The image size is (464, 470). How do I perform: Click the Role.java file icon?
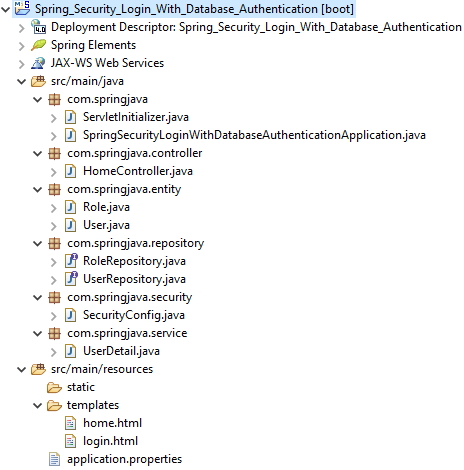[x=70, y=207]
